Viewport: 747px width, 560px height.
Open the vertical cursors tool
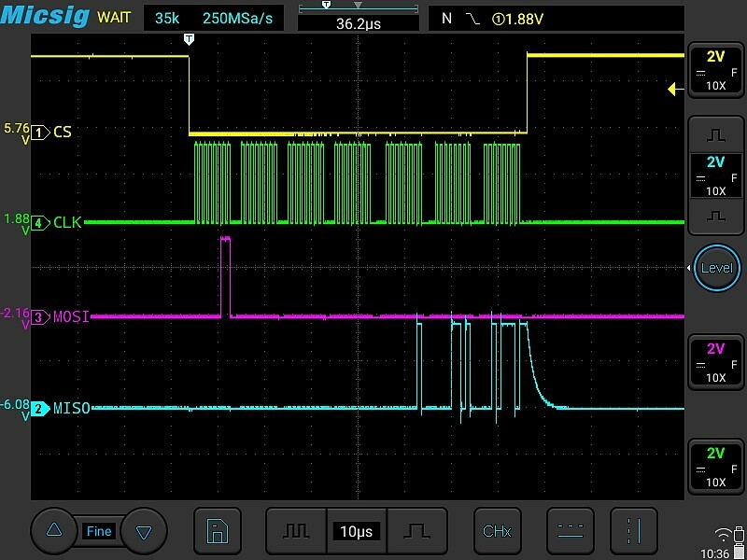[x=634, y=531]
